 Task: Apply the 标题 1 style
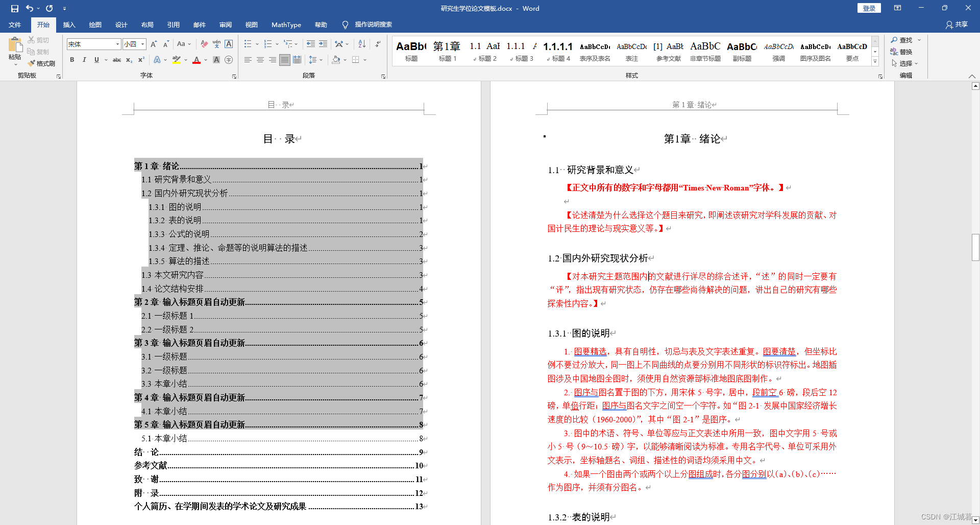pyautogui.click(x=448, y=51)
